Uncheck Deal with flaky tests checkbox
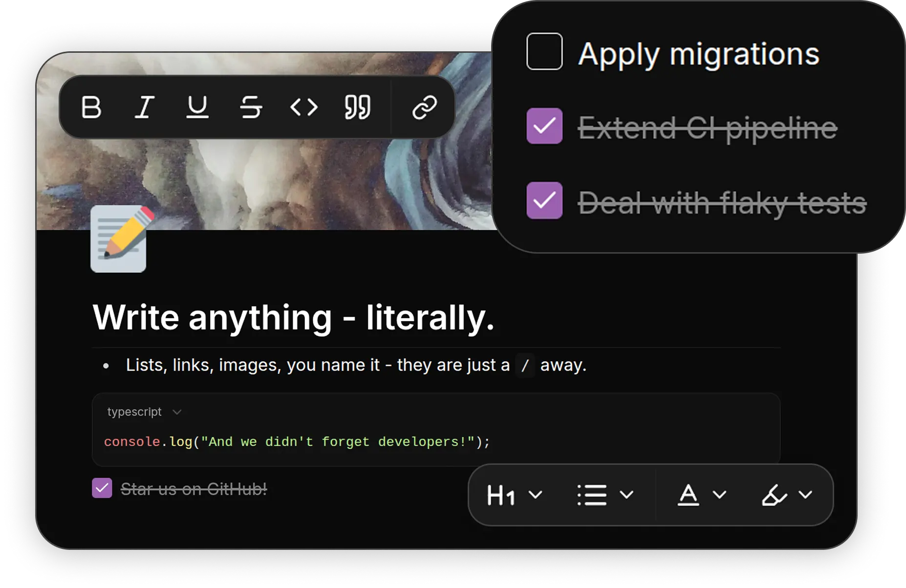This screenshot has height=588, width=906. 544,200
